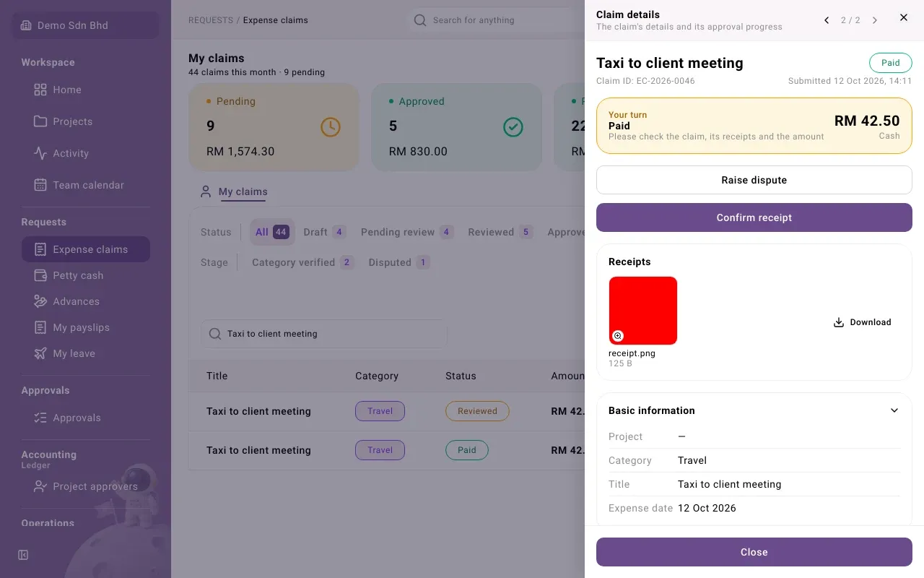Click the search icon in claims filter
This screenshot has width=924, height=578.
(x=214, y=334)
